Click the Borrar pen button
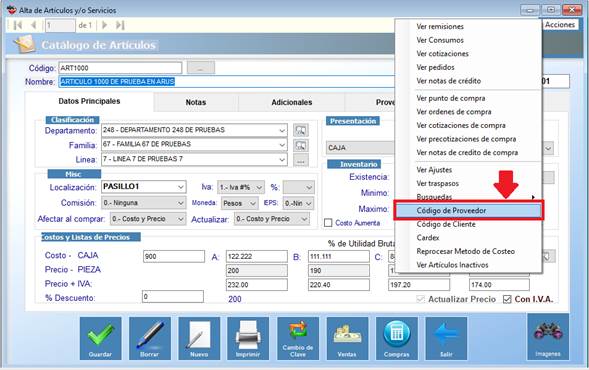The image size is (589, 370). [150, 338]
